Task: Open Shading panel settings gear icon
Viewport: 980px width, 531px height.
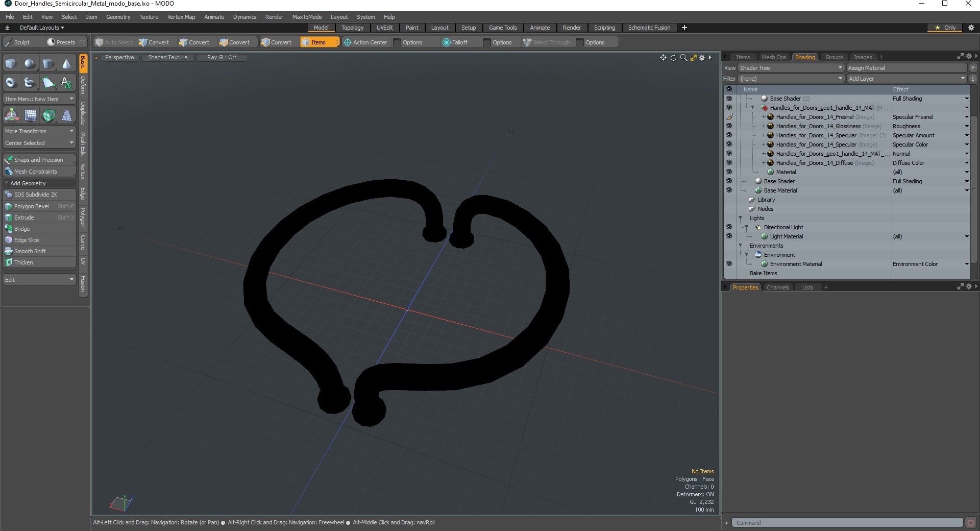Action: coord(968,57)
